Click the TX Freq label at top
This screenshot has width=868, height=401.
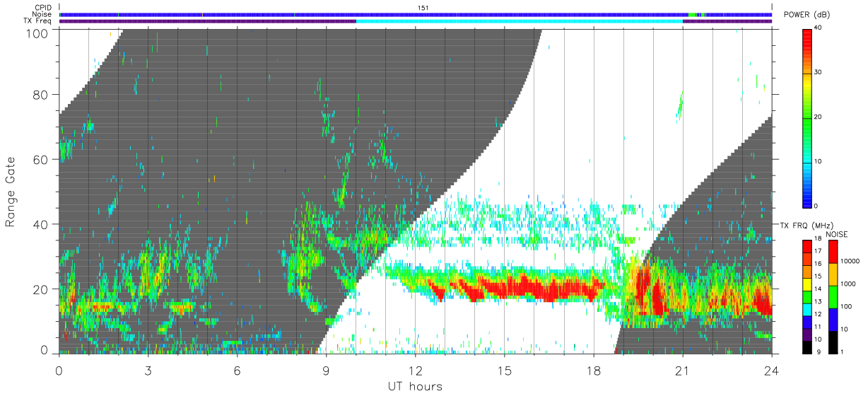point(38,21)
